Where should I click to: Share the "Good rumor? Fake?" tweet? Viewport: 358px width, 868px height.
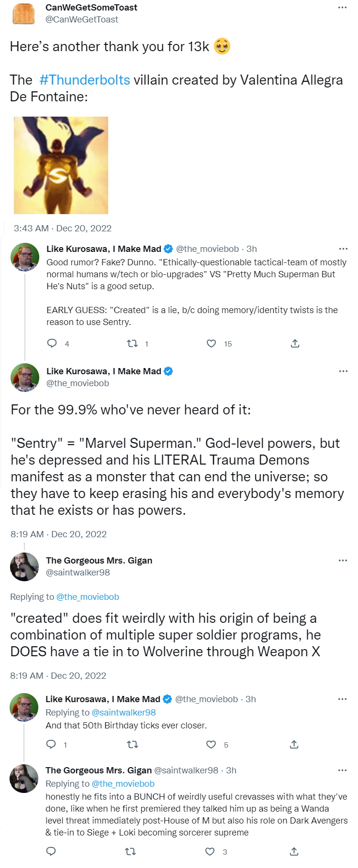295,343
